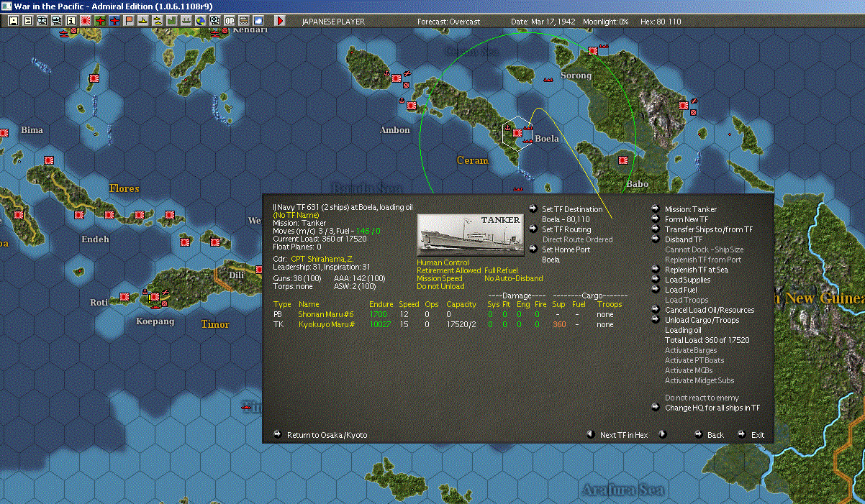
Task: Click the weather cloud toolbar icon
Action: pos(258,21)
